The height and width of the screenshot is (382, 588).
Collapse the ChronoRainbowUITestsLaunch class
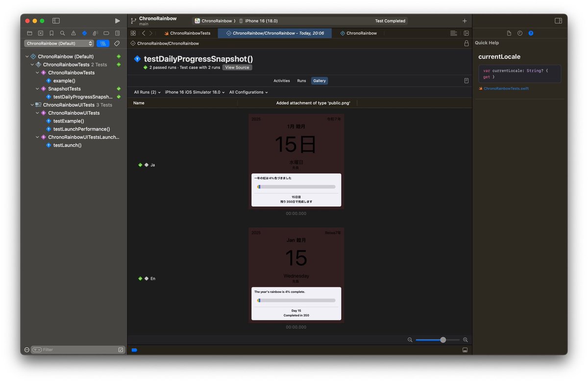(x=38, y=137)
